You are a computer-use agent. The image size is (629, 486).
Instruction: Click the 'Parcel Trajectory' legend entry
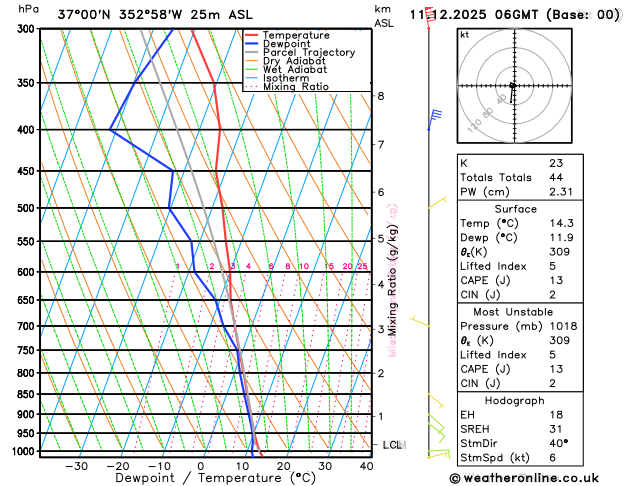[300, 53]
